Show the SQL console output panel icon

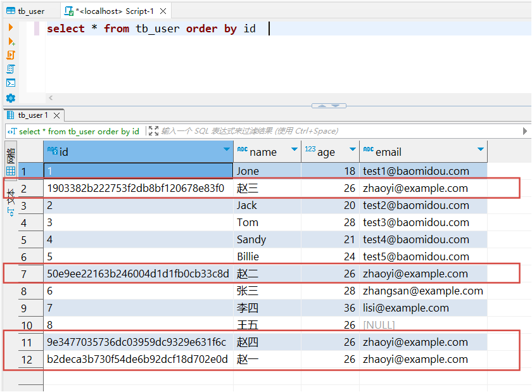tap(11, 83)
